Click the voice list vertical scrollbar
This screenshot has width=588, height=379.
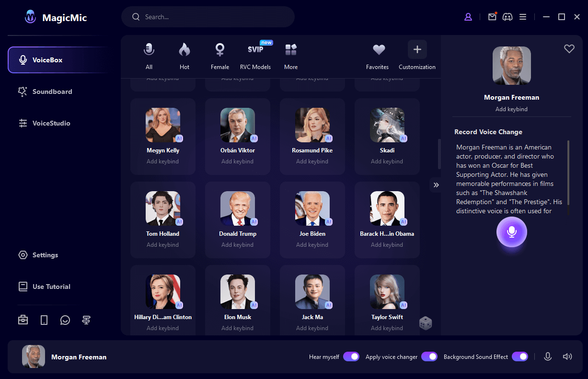(439, 154)
